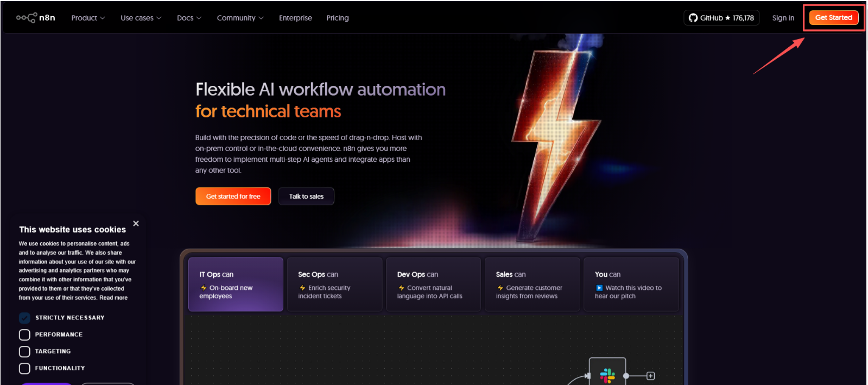
Task: Click the Sign in link
Action: 783,18
